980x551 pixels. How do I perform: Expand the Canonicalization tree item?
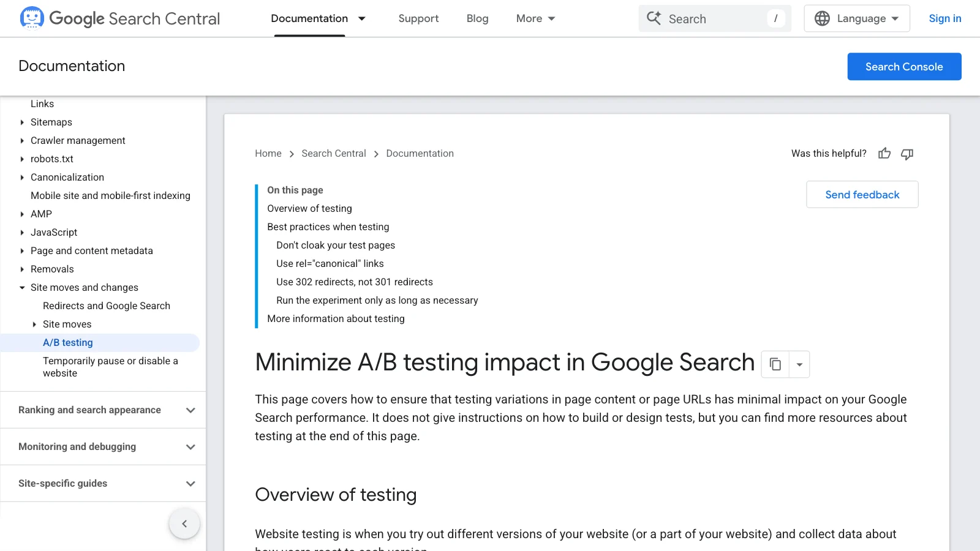click(x=22, y=178)
